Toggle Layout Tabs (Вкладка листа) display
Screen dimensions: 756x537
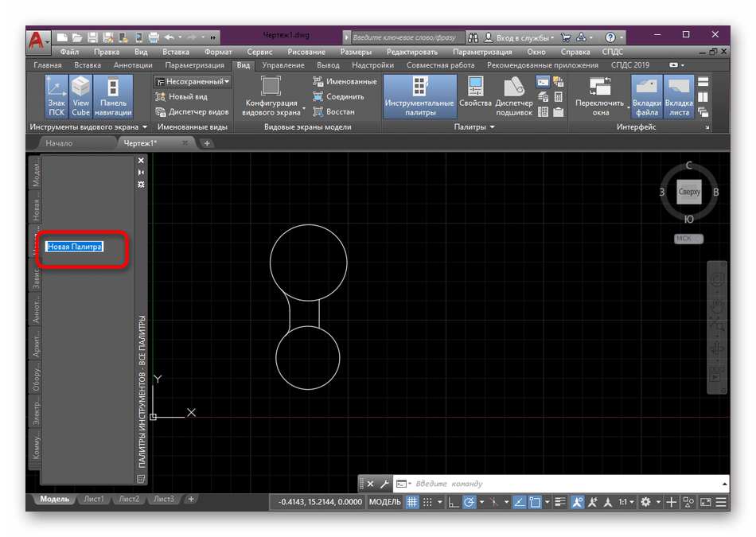pos(679,95)
